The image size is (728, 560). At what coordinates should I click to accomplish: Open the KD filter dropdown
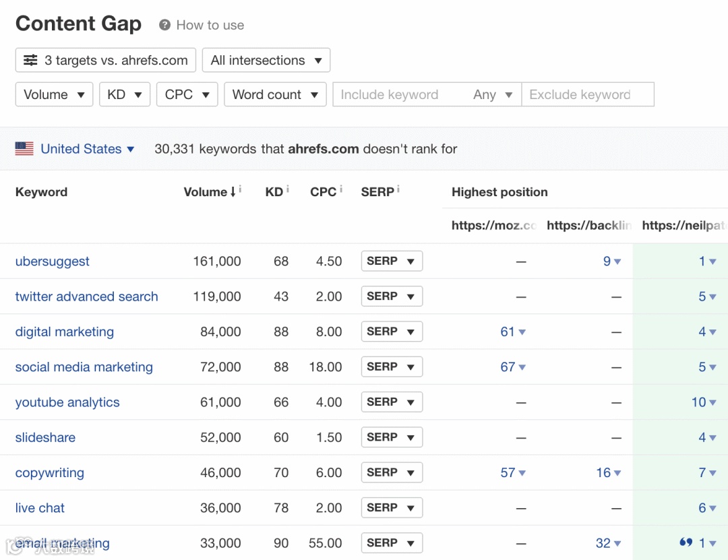[x=124, y=95]
